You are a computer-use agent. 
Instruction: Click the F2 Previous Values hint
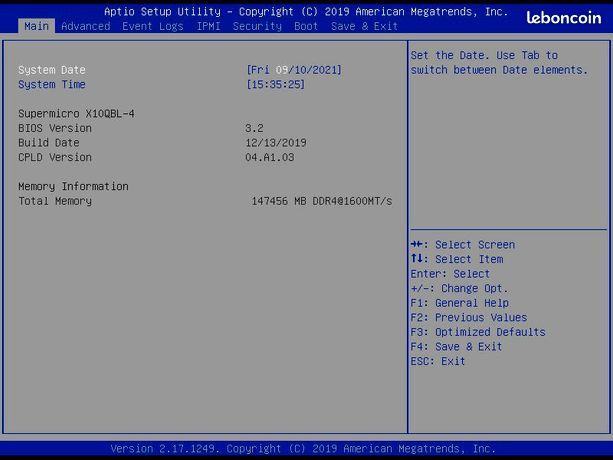pyautogui.click(x=469, y=317)
